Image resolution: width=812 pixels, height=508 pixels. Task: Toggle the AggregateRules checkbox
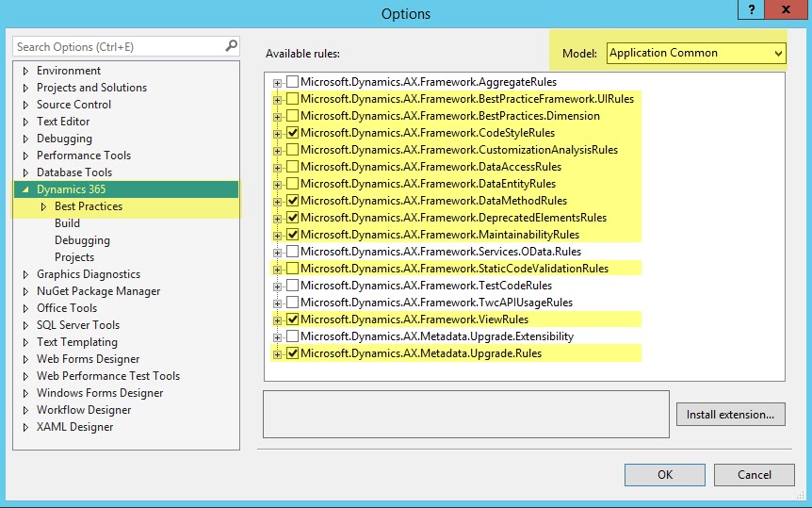point(293,81)
